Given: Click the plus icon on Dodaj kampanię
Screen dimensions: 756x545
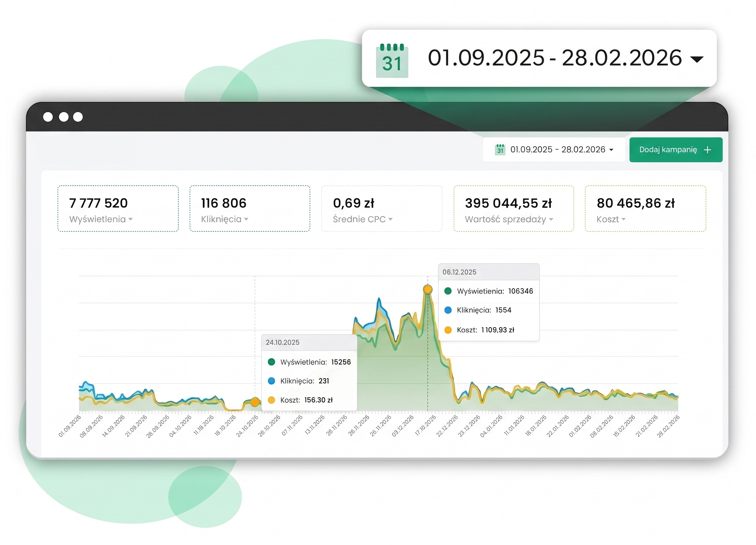Looking at the screenshot, I should point(707,150).
